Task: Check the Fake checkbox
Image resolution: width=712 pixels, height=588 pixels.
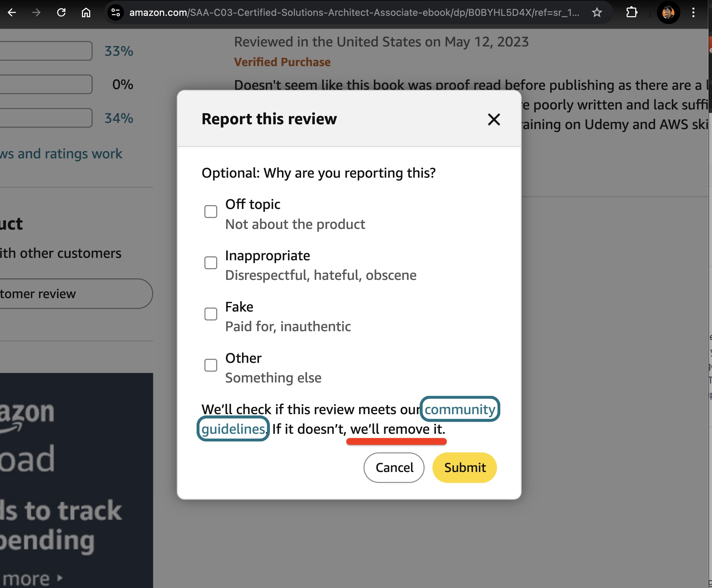Action: pyautogui.click(x=211, y=314)
